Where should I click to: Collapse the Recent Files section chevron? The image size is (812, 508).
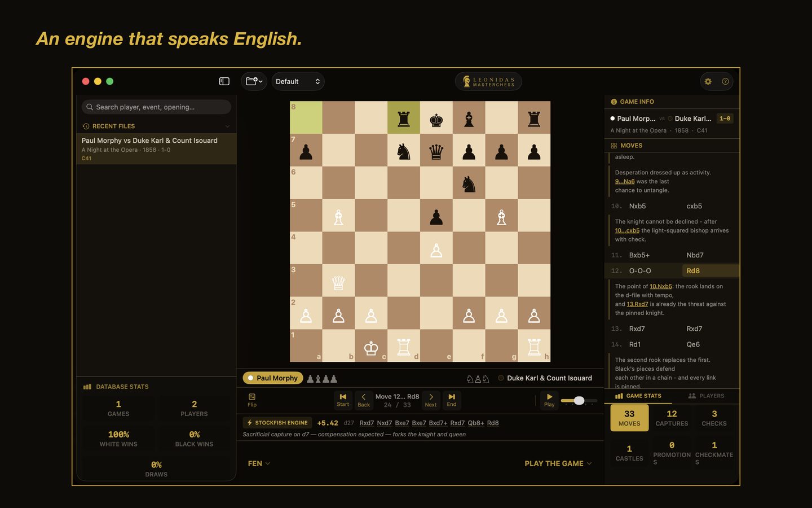tap(227, 126)
